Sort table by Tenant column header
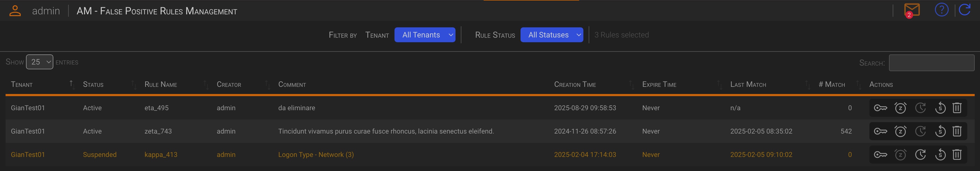Image resolution: width=980 pixels, height=171 pixels. [x=22, y=84]
